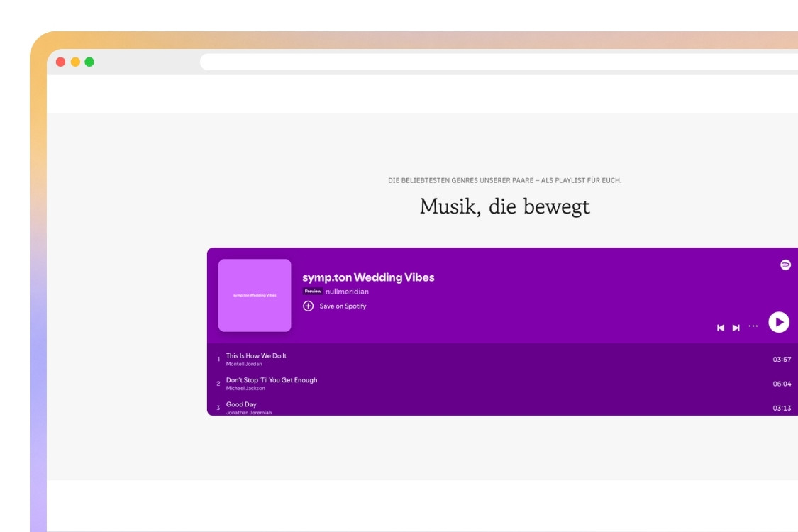Image resolution: width=798 pixels, height=532 pixels.
Task: Skip to the previous track
Action: [x=721, y=328]
